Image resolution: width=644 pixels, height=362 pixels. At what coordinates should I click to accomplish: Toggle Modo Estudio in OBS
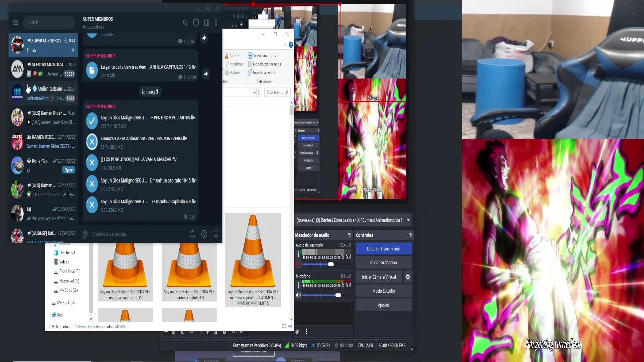pos(384,291)
